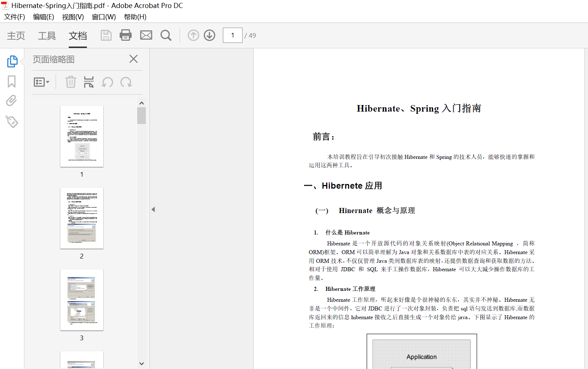Select page 1 thumbnail
588x369 pixels.
82,136
